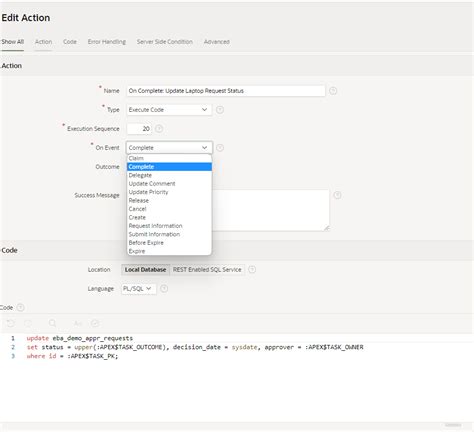This screenshot has width=474, height=432.
Task: Click the Aa icon in code editor toolbar
Action: click(78, 323)
